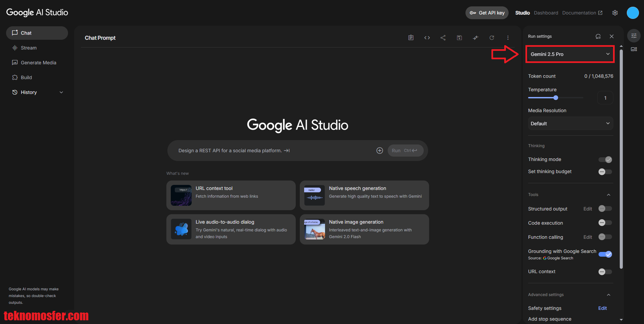The width and height of the screenshot is (644, 324).
Task: Click the Get API key button
Action: (x=487, y=13)
